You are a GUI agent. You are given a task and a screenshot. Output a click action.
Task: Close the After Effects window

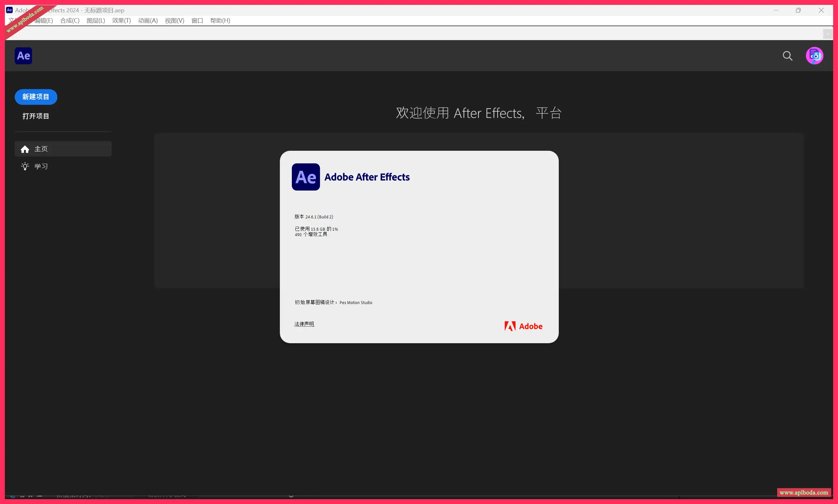[x=821, y=10]
